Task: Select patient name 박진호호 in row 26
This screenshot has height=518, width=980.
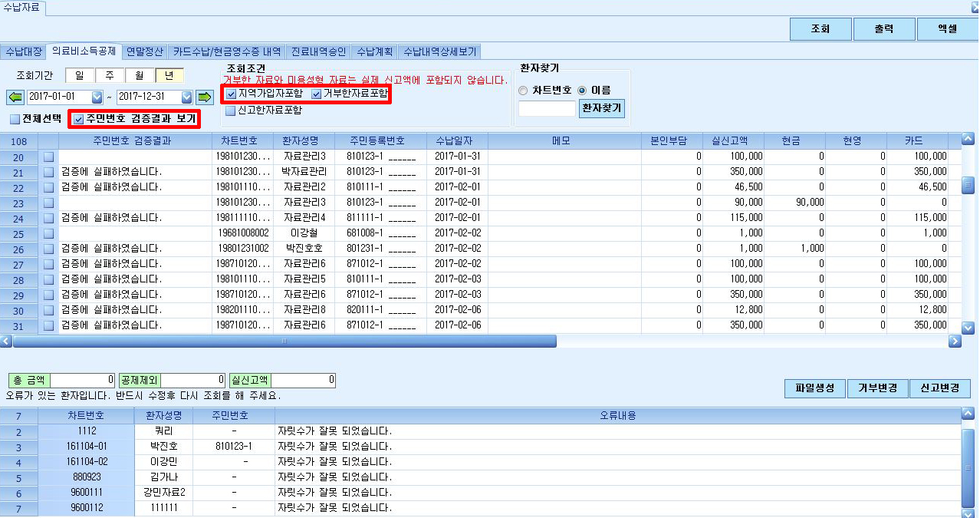Action: (304, 249)
